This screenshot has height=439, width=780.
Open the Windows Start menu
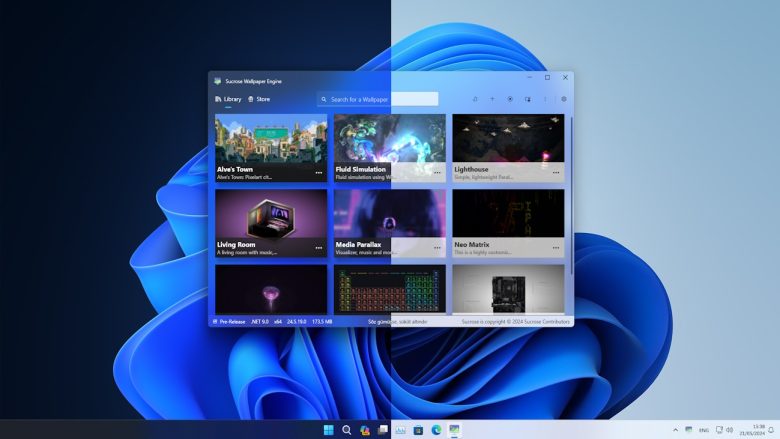pos(328,430)
